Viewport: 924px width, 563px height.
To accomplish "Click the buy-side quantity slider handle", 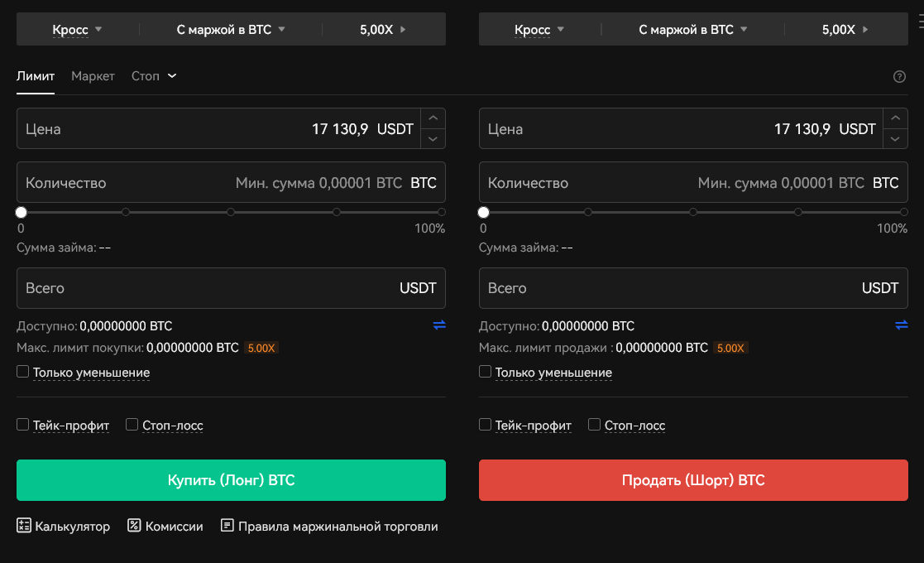I will point(20,211).
